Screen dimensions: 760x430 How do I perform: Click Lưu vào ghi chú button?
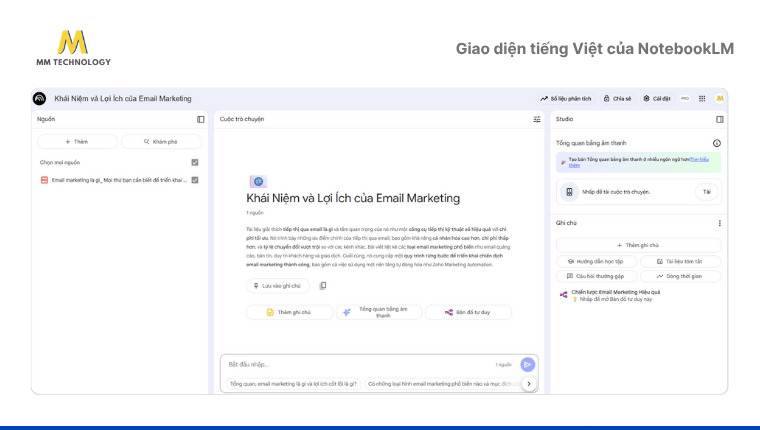tap(278, 286)
